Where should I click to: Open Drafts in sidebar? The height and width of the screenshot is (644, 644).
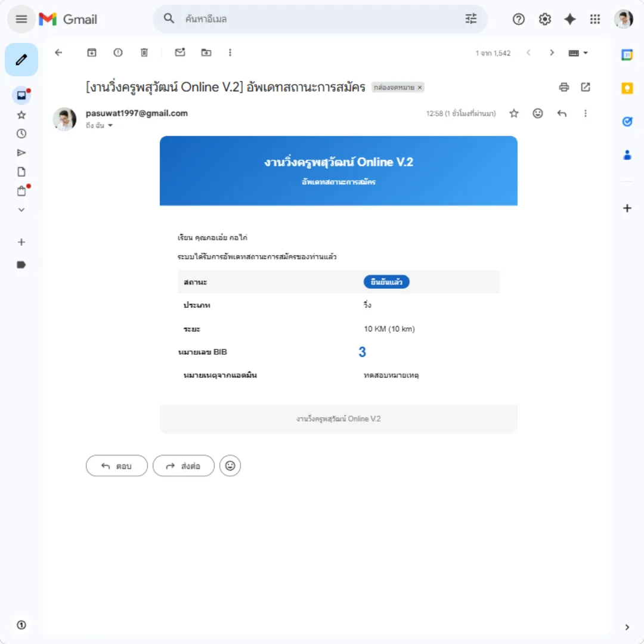pyautogui.click(x=21, y=172)
